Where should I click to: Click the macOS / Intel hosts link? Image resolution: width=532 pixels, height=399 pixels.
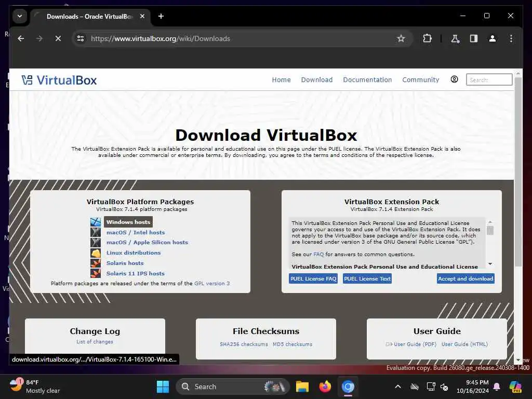(x=136, y=232)
